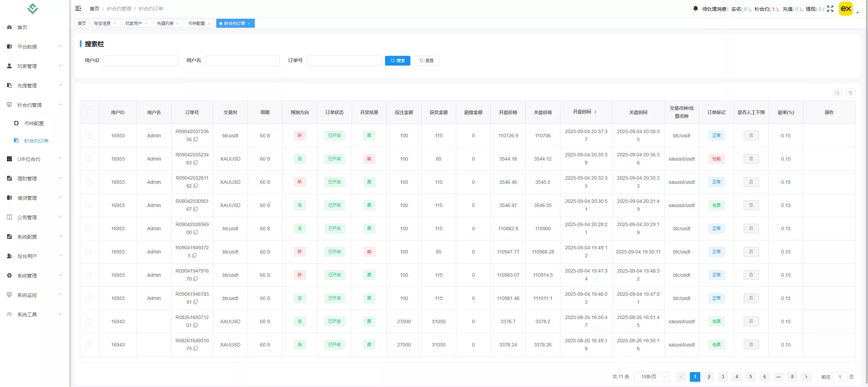Expand 后台用户 sidebar menu

pos(35,256)
